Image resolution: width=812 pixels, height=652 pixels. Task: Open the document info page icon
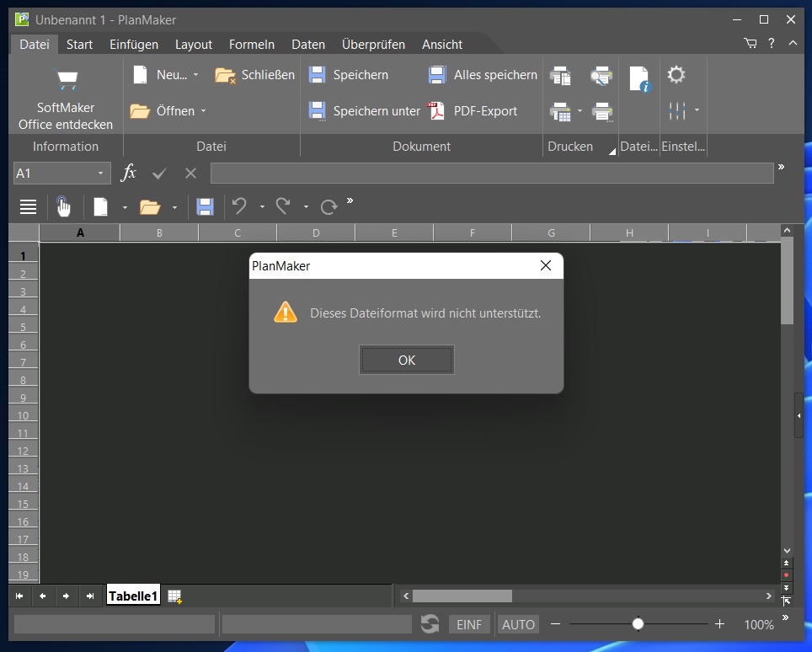[639, 79]
